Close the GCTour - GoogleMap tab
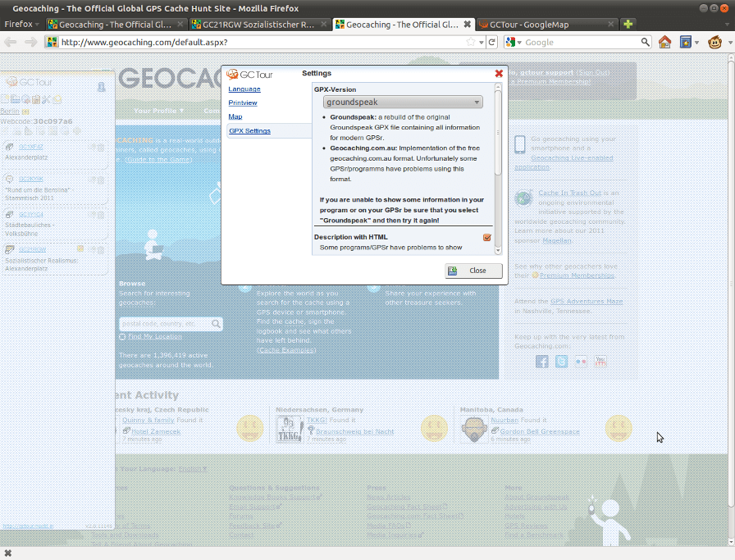The image size is (735, 560). 610,25
